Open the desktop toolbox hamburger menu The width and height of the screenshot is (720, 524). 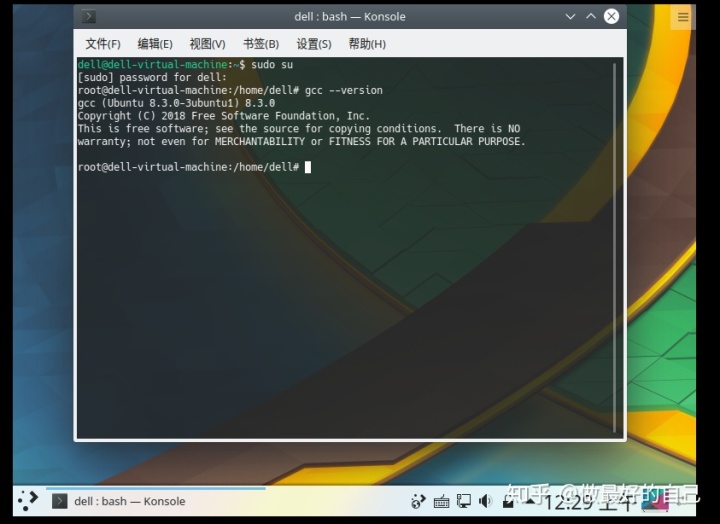click(683, 17)
